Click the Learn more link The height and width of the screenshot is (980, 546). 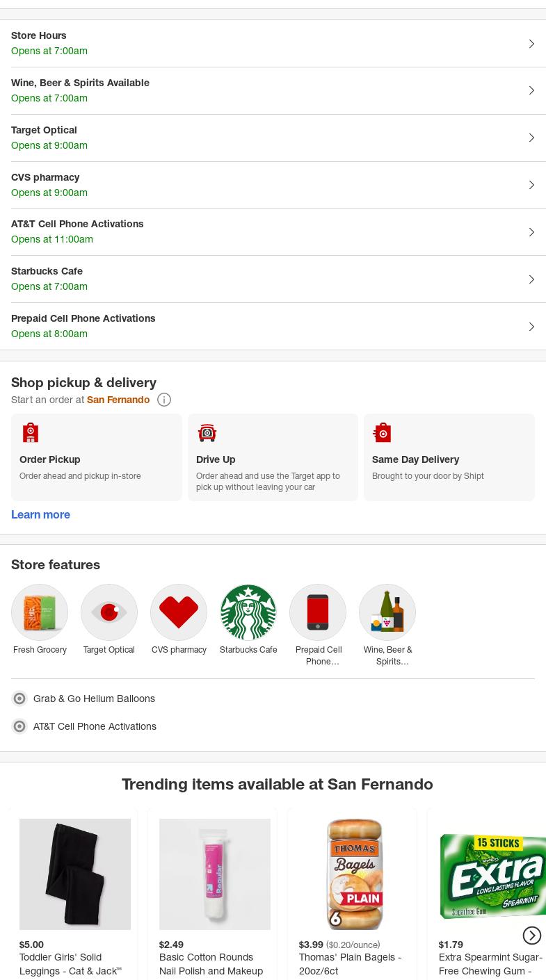(x=40, y=514)
